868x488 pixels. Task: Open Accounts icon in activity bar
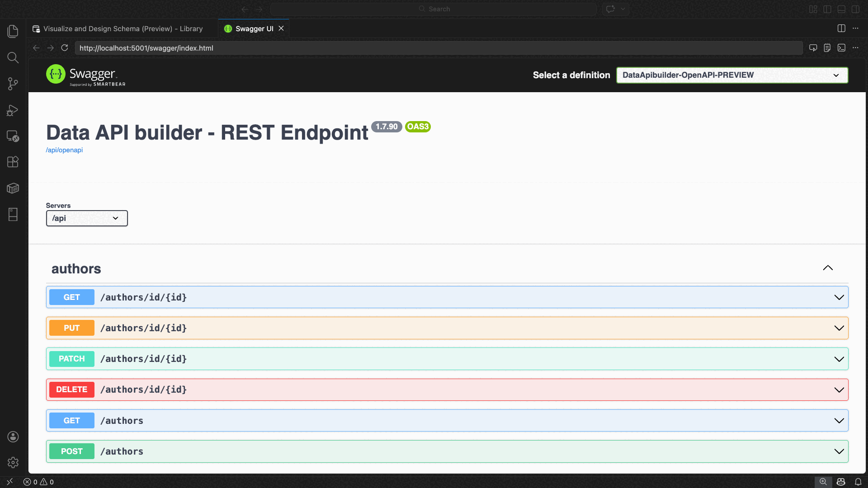point(13,436)
